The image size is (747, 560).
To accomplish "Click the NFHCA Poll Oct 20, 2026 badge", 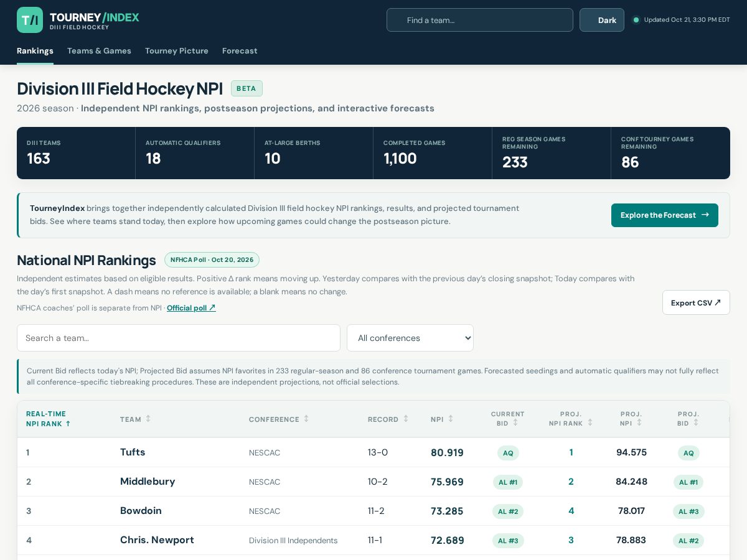I will tap(212, 260).
